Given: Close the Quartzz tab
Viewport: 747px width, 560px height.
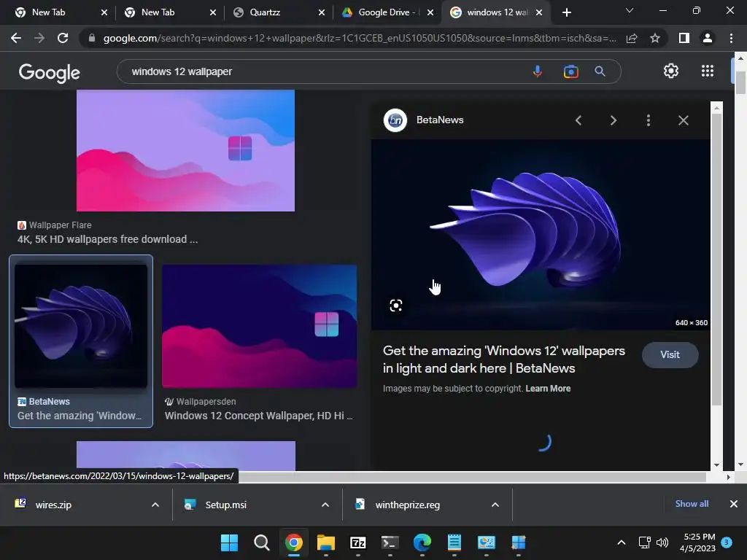Looking at the screenshot, I should 322,12.
